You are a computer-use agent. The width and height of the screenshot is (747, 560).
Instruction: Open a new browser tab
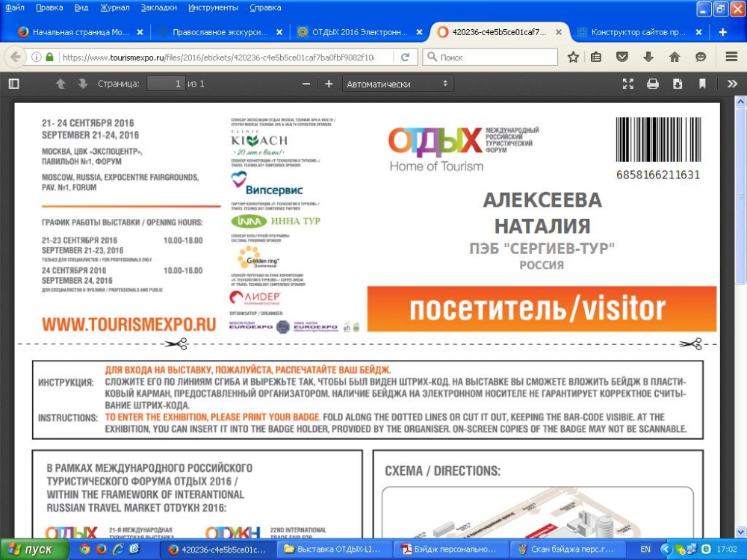722,32
